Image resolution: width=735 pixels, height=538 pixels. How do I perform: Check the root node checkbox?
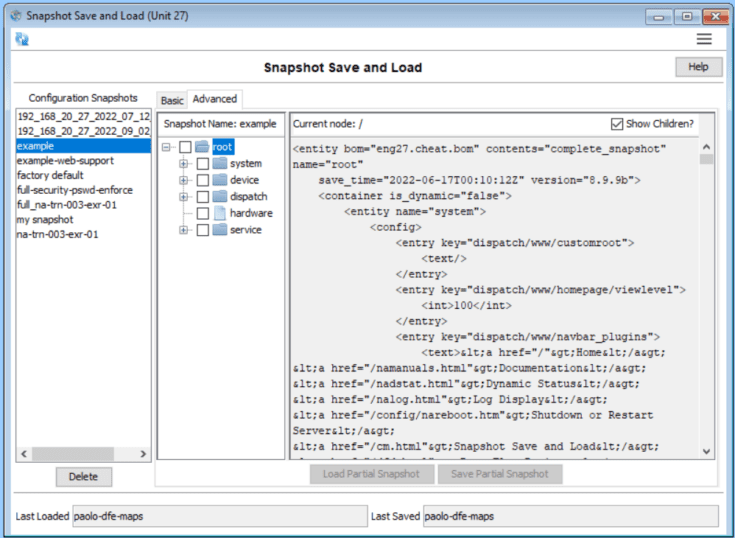pyautogui.click(x=186, y=147)
